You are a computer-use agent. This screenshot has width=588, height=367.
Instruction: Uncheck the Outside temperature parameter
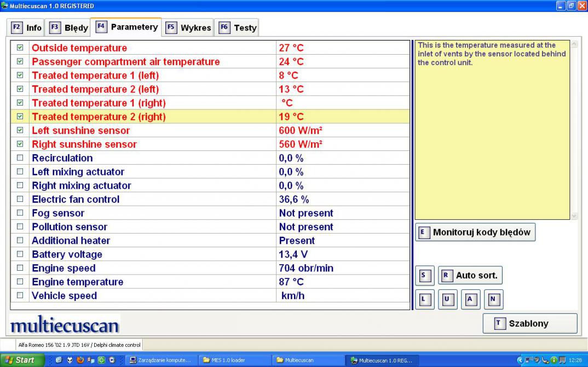coord(20,48)
